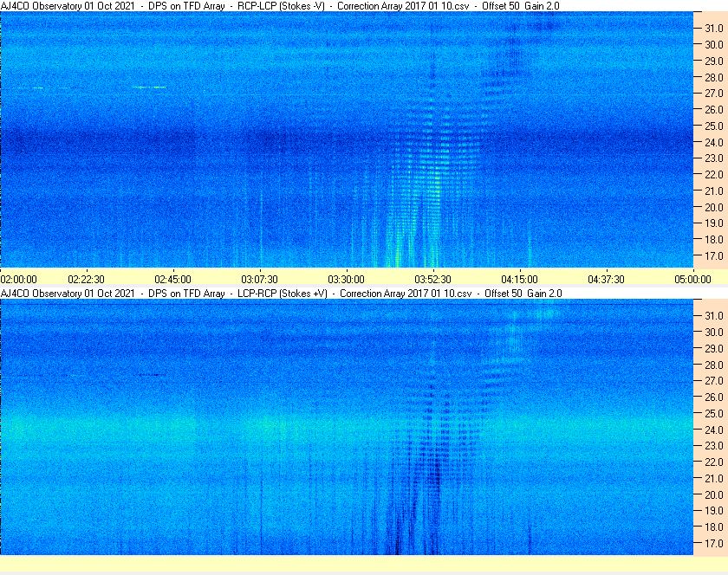
Task: Select the 02:00:00 time axis label
Action: (18, 280)
